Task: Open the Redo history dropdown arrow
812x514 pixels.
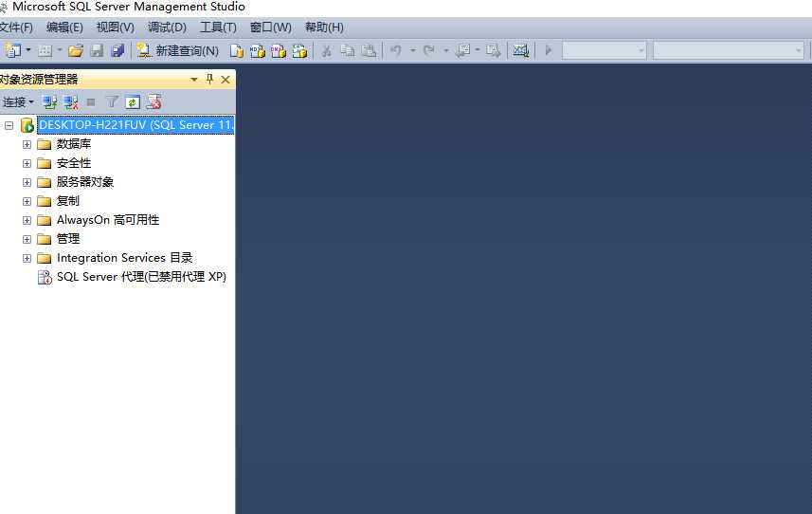Action: [x=446, y=50]
